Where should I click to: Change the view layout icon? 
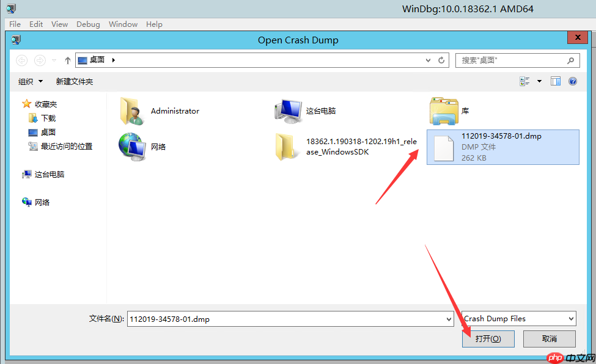(524, 81)
